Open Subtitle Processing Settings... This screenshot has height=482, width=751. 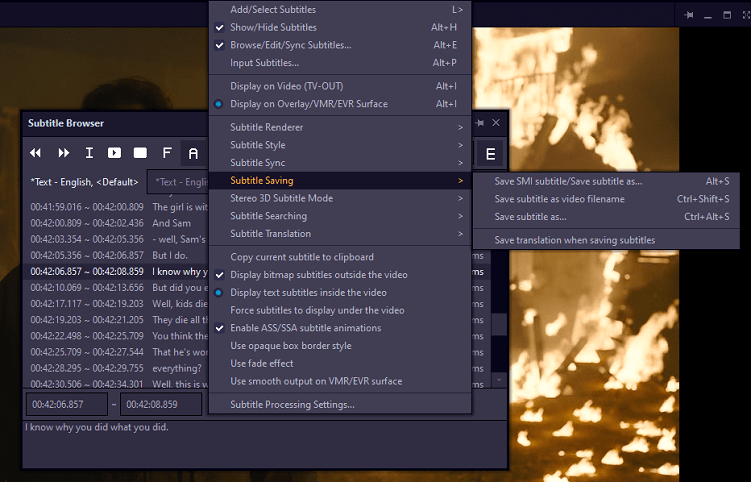pos(340,405)
